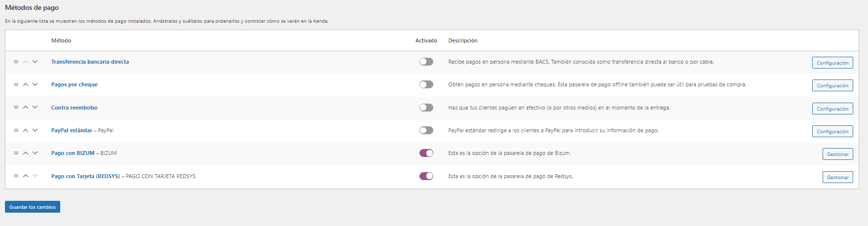Move Pagos por cheque up with arrow
868x226 pixels.
pyautogui.click(x=26, y=84)
